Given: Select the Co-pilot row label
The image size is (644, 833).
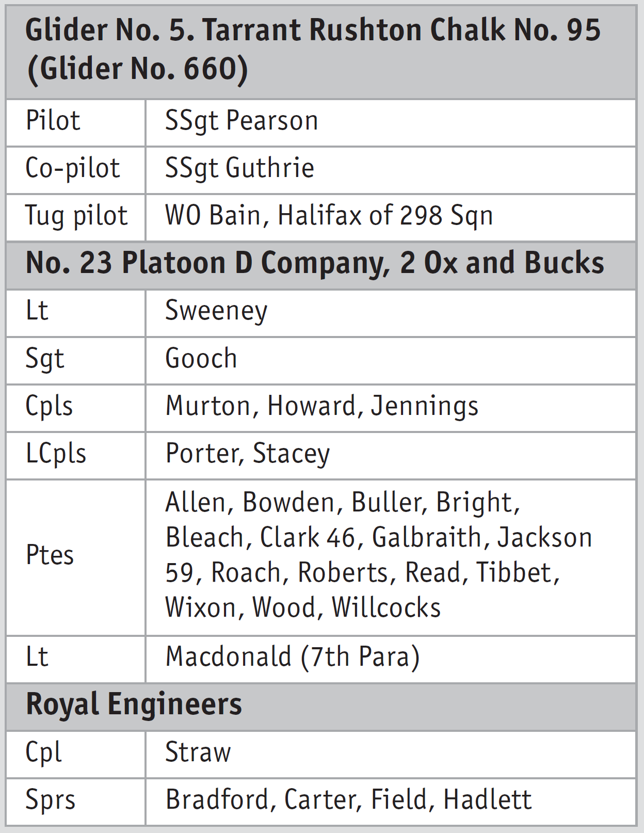Looking at the screenshot, I should 73,169.
